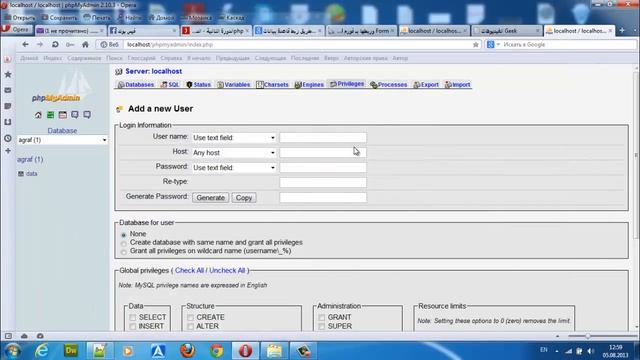Viewport: 640px width, 360px height.
Task: Open the agraf (1) database dropdown
Action: pos(62,140)
